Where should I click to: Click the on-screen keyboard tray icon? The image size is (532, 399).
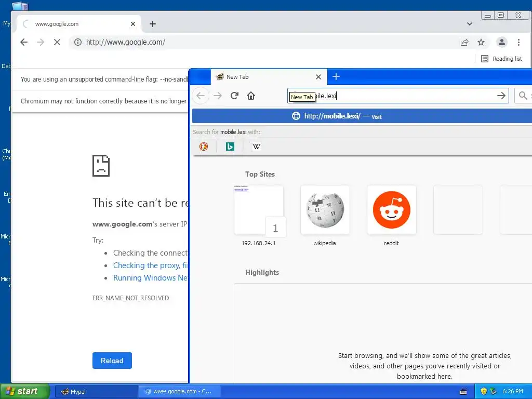[x=463, y=392]
